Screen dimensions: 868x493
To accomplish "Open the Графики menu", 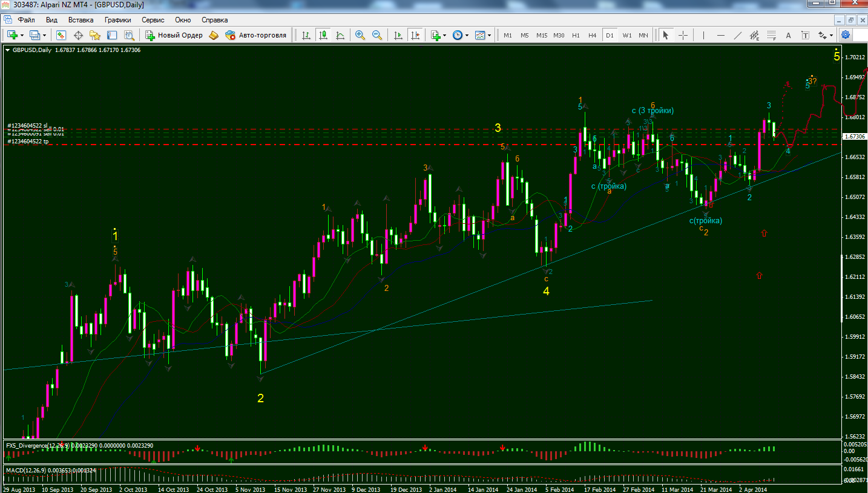I will (117, 20).
